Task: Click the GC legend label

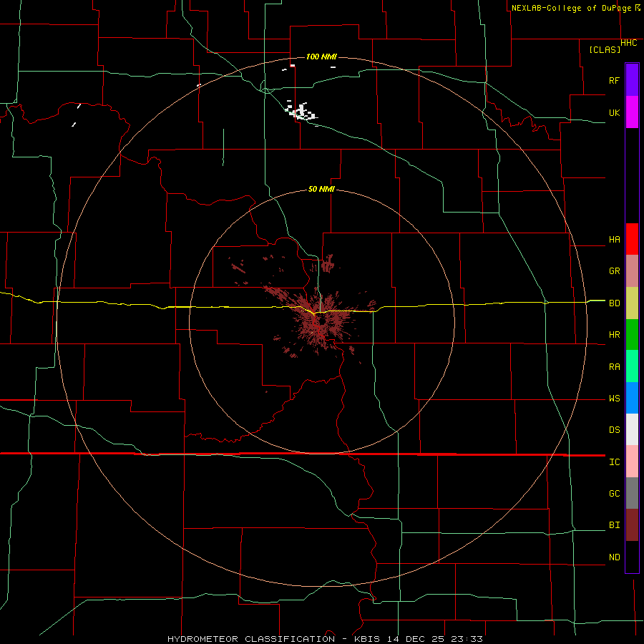Action: coord(614,494)
